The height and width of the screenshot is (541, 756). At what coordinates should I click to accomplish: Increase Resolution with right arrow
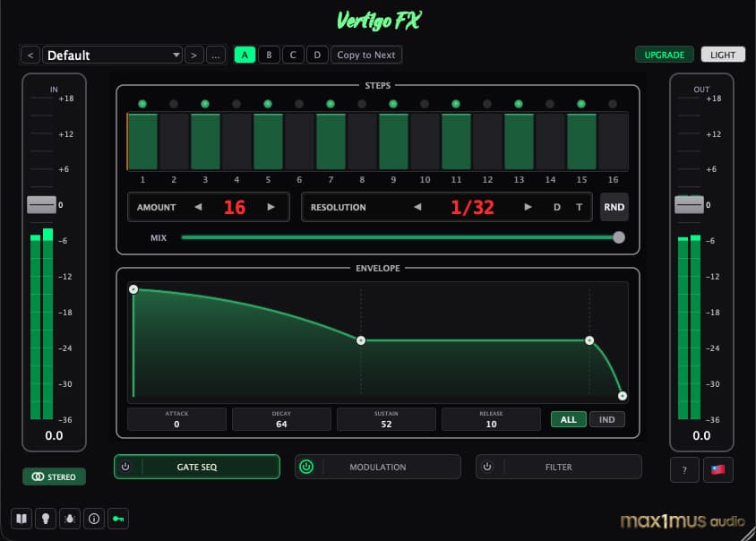[528, 207]
